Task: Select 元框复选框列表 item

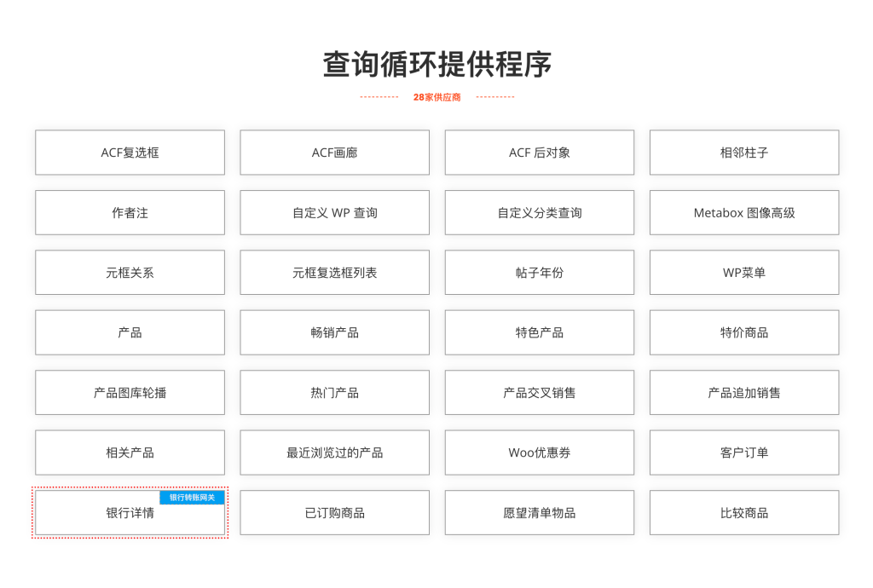Action: [334, 273]
